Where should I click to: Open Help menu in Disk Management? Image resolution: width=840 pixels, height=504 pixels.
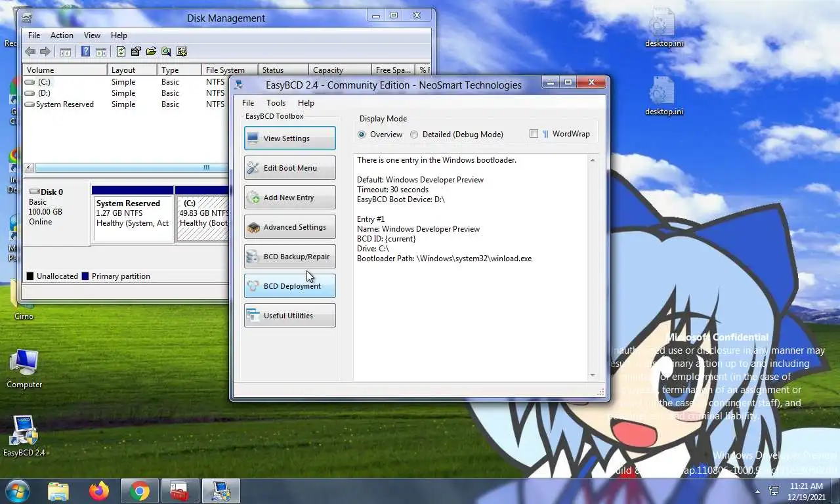pos(119,35)
